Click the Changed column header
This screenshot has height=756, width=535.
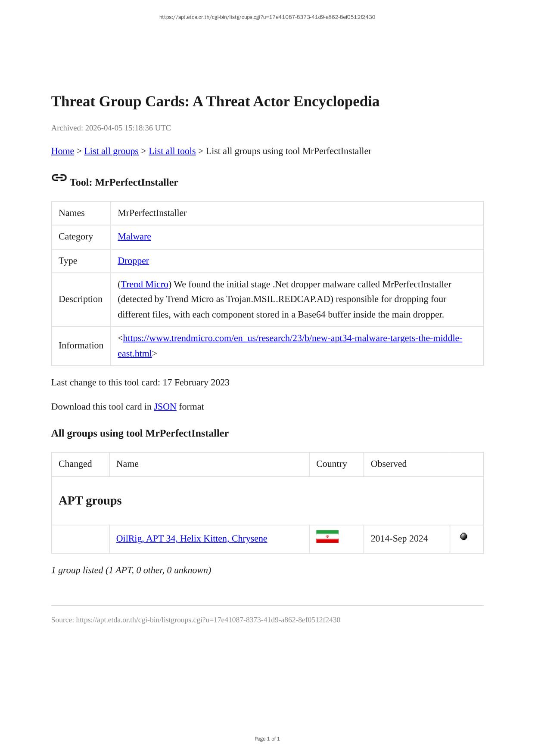click(75, 464)
